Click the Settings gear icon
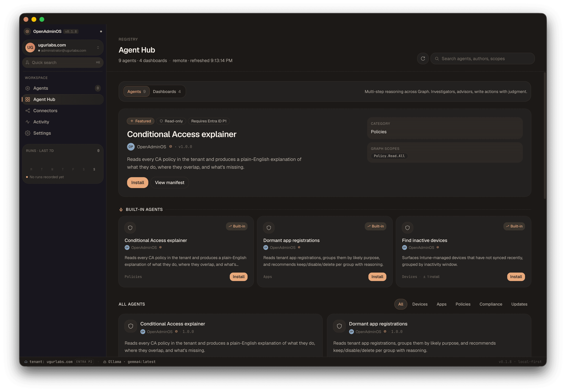566x392 pixels. 27,133
